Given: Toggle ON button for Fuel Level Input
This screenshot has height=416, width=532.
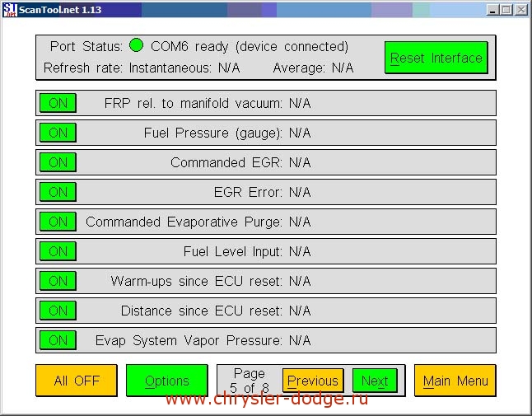Looking at the screenshot, I should pos(58,251).
